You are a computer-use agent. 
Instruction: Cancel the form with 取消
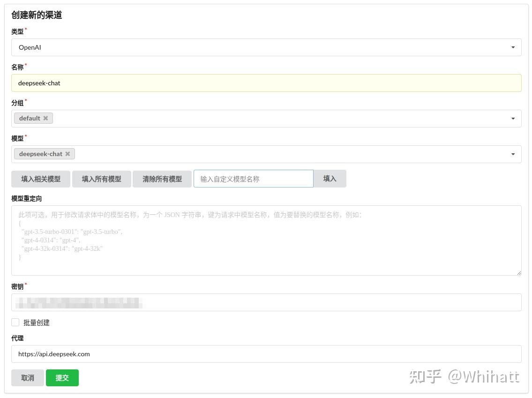[x=28, y=377]
